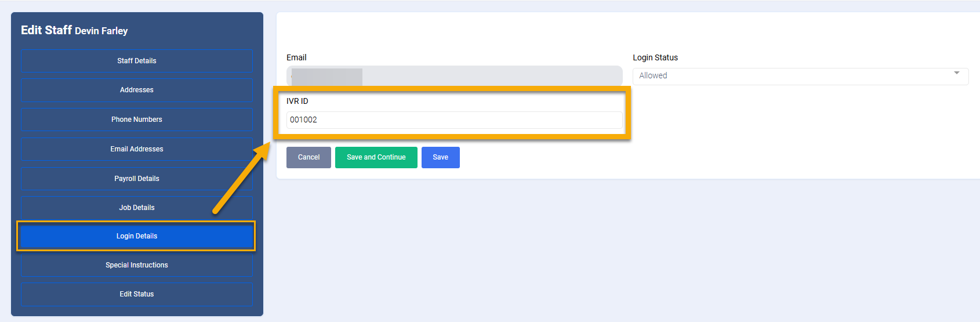
Task: Click the IVR ID field containing 001002
Action: pyautogui.click(x=454, y=120)
